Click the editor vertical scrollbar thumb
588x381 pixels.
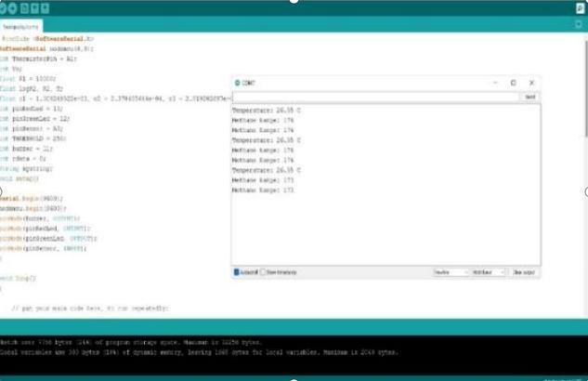tap(586, 89)
